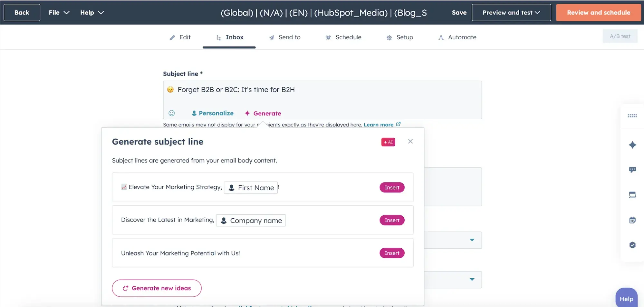The width and height of the screenshot is (644, 307).
Task: Click the certification badge sidebar icon
Action: click(632, 245)
